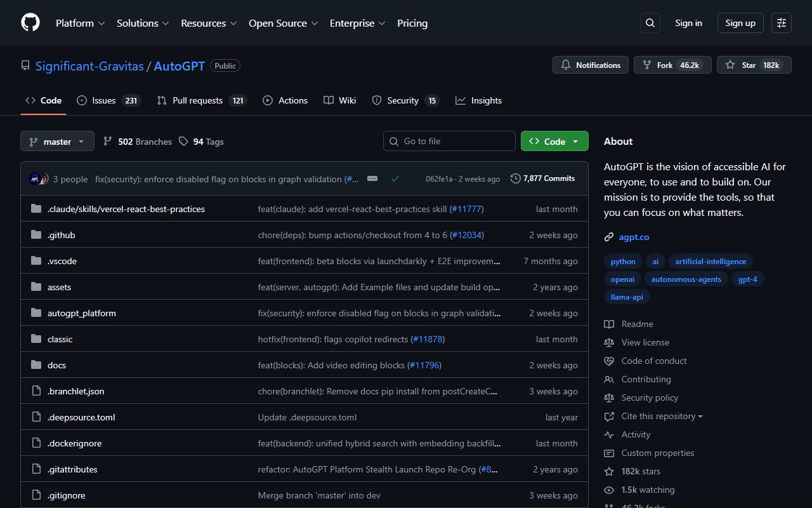This screenshot has height=508, width=812.
Task: Open the Activity feed
Action: tap(635, 434)
